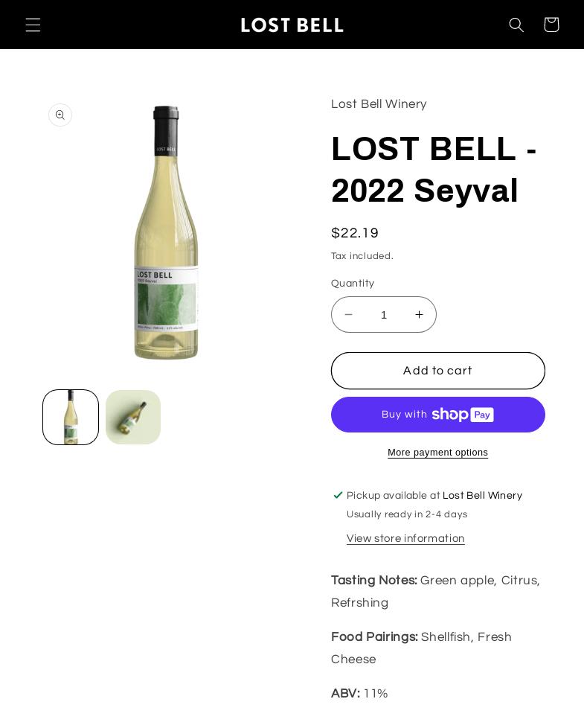
Task: Click the Lost Bell logo in the header
Action: [x=292, y=25]
